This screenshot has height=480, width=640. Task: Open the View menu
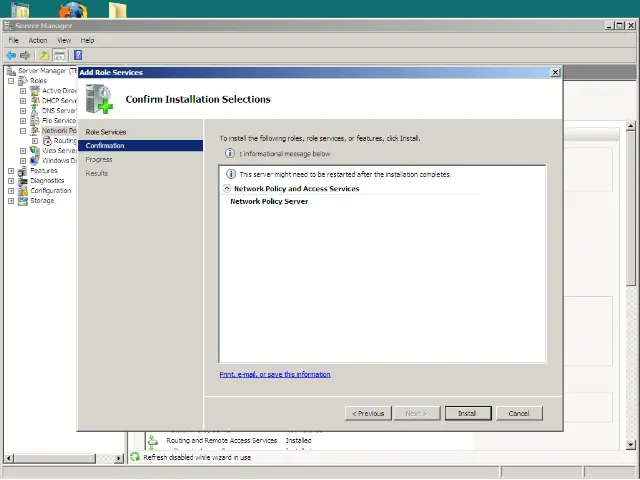[x=64, y=40]
